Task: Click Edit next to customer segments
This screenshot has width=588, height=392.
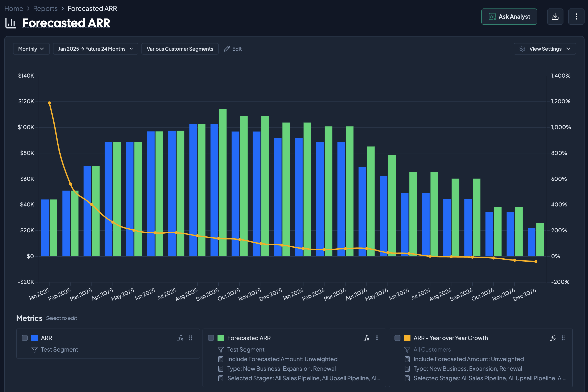Action: click(x=233, y=49)
